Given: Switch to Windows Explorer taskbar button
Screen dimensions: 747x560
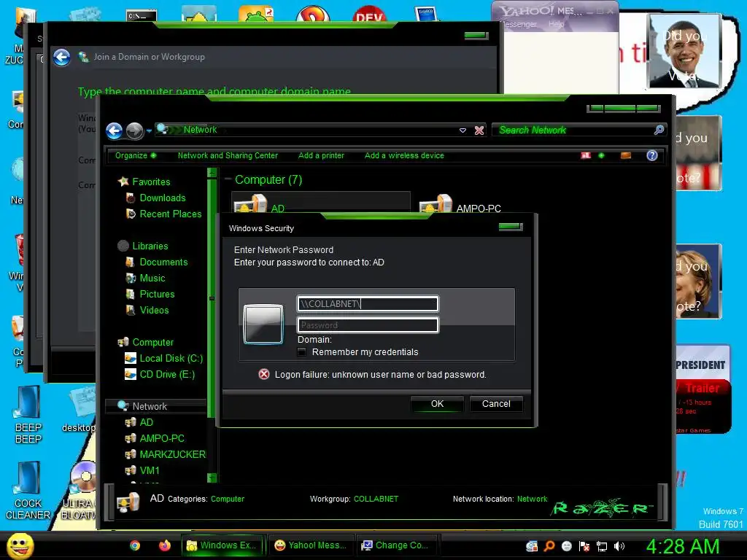Looking at the screenshot, I should point(223,545).
